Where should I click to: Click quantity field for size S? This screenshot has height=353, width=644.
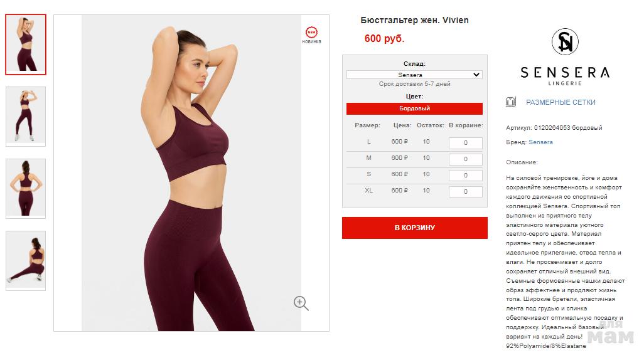coord(465,176)
